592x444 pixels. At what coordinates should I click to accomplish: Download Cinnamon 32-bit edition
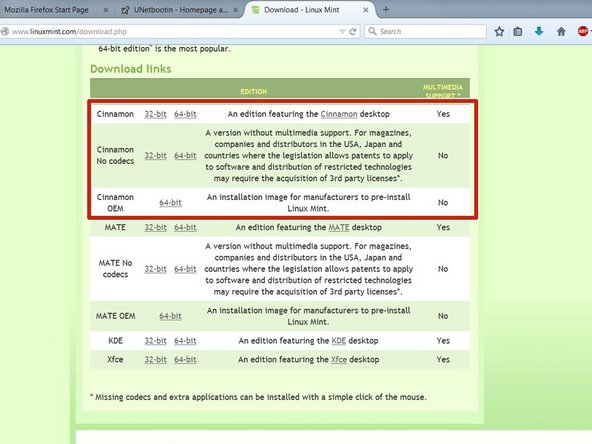tap(155, 114)
